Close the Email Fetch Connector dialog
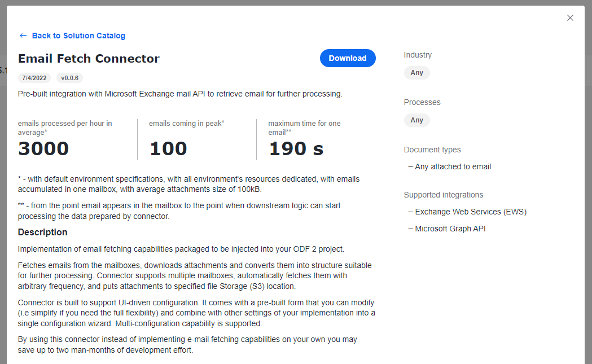This screenshot has width=592, height=364. pyautogui.click(x=570, y=17)
